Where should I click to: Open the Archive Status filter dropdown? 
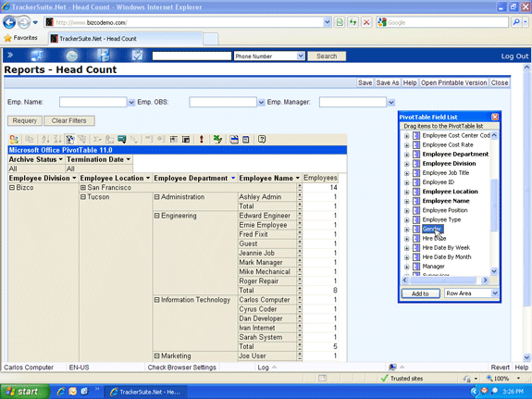click(61, 159)
